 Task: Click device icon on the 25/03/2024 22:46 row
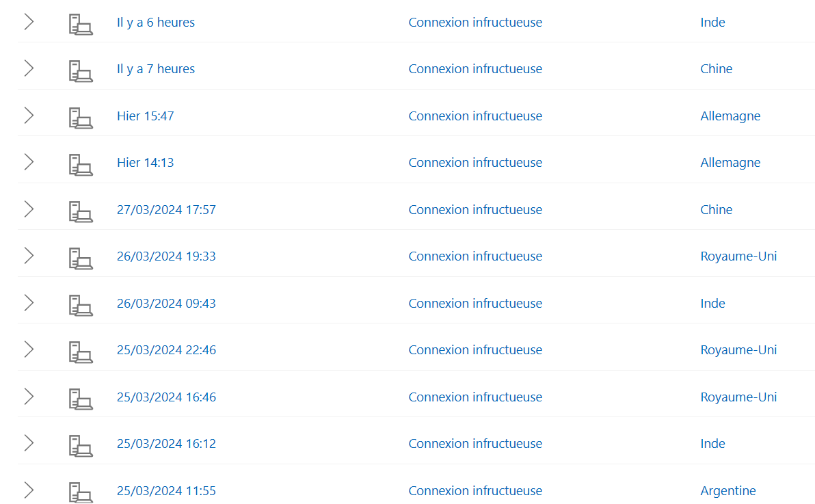(81, 352)
